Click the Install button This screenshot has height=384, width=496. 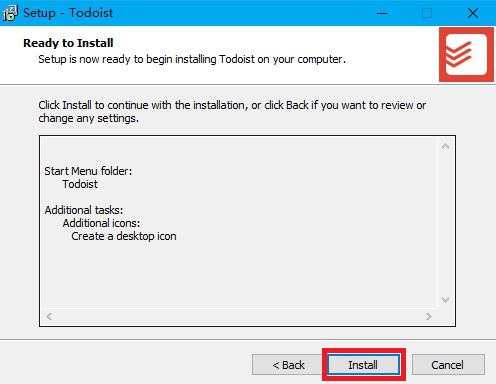click(x=364, y=365)
